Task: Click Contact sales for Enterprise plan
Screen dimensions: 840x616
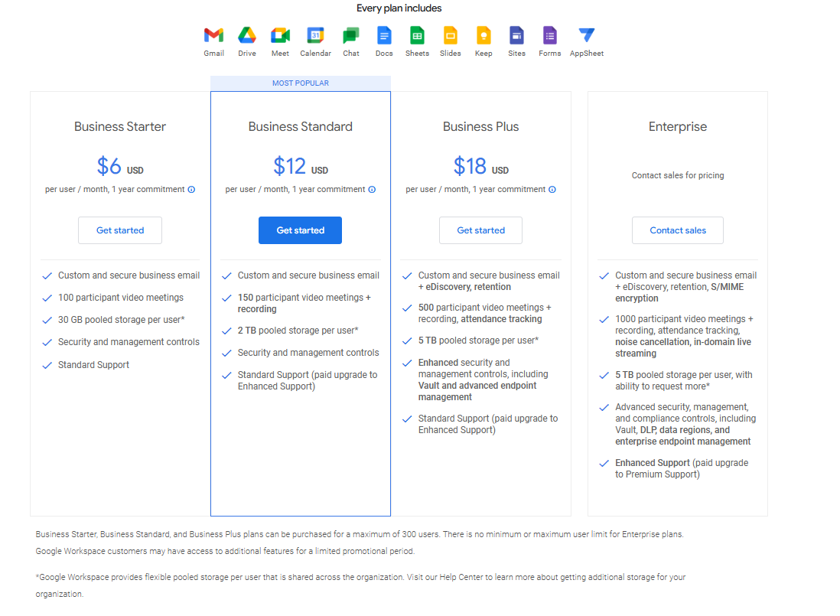Action: [x=678, y=230]
